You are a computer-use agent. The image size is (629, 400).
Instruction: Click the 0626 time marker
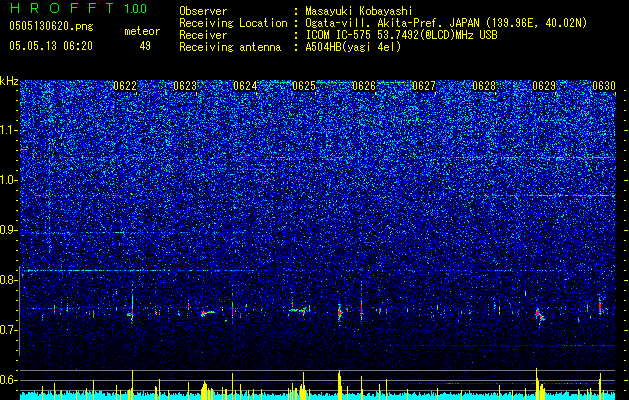point(364,86)
